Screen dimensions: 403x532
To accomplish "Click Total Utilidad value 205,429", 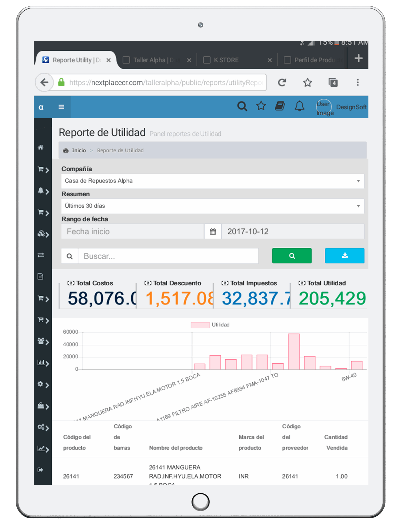I will click(x=332, y=298).
